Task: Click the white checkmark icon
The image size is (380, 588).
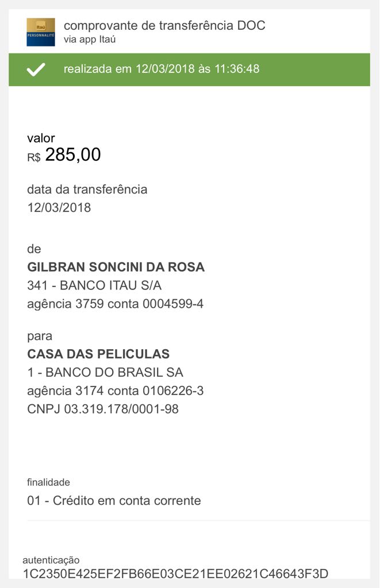Action: (36, 69)
